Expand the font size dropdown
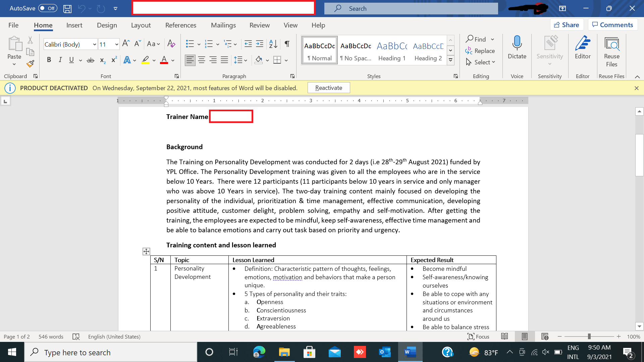 116,44
